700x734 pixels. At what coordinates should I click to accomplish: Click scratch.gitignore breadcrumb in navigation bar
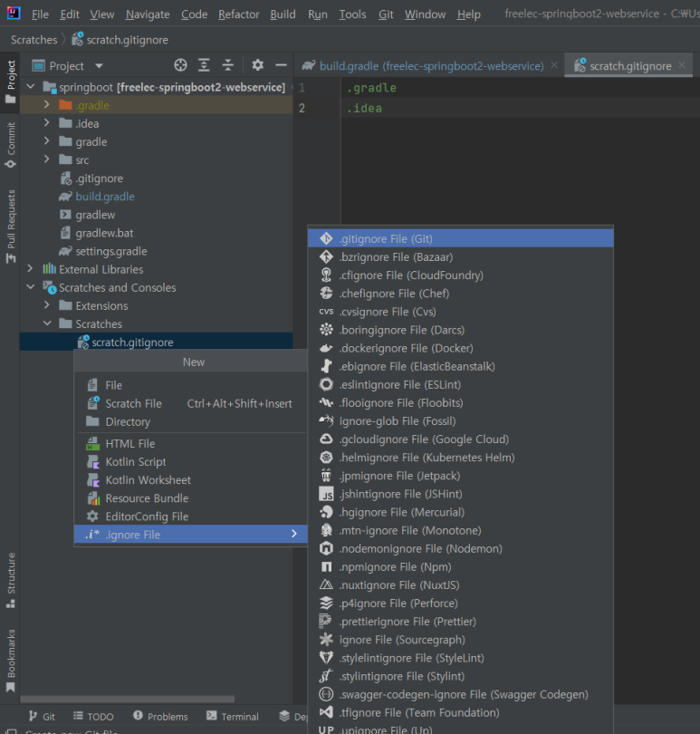[x=120, y=40]
